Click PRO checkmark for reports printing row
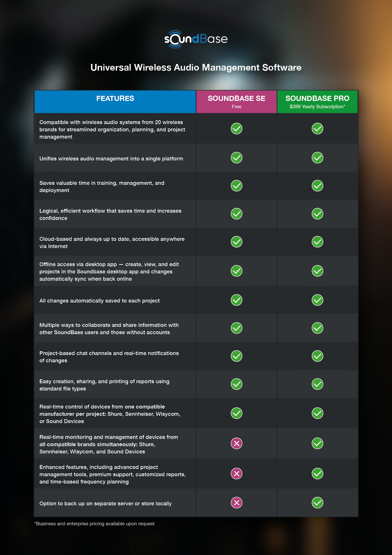This screenshot has width=392, height=555. (317, 384)
